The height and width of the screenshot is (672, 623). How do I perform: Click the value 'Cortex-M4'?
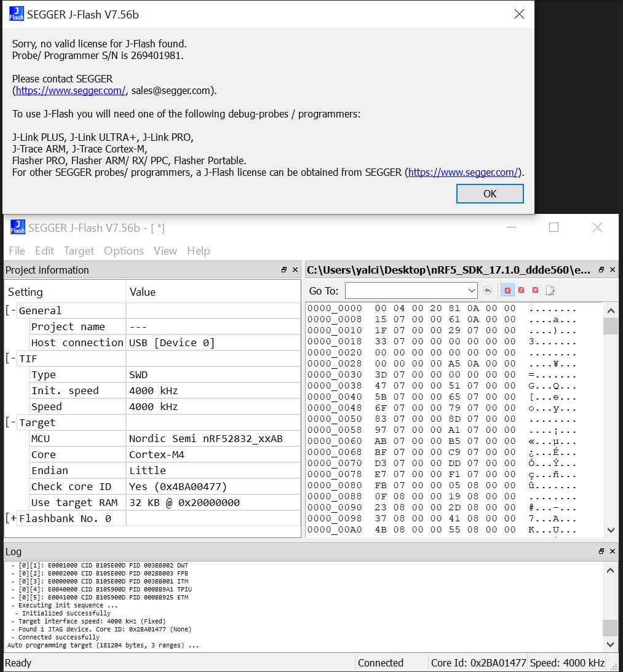[x=156, y=454]
